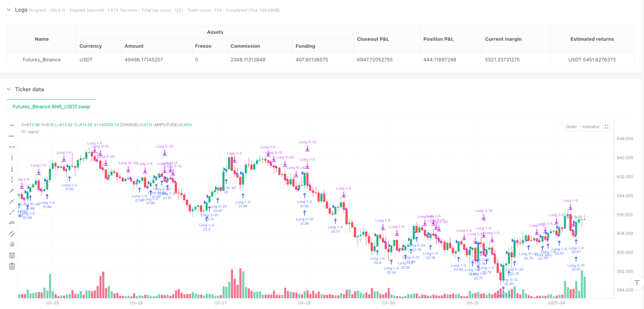Select the Futures_Binance row name cell

click(x=42, y=60)
